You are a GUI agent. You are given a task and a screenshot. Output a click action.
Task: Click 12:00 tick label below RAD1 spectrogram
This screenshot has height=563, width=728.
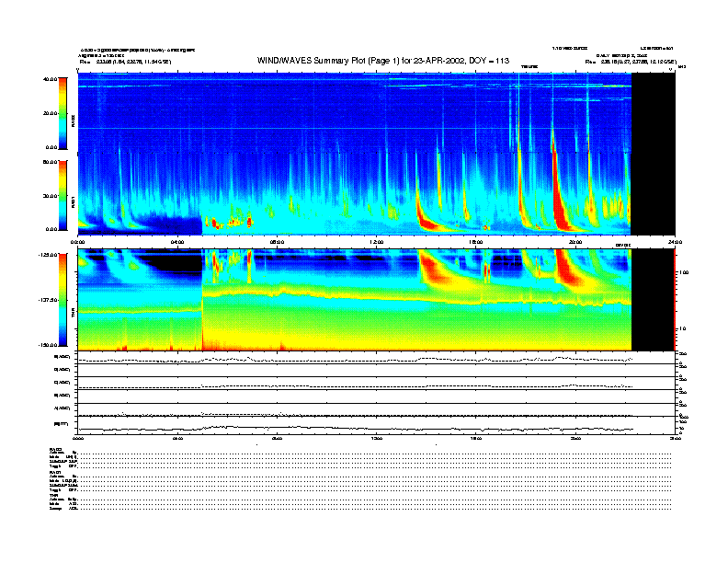pos(377,242)
